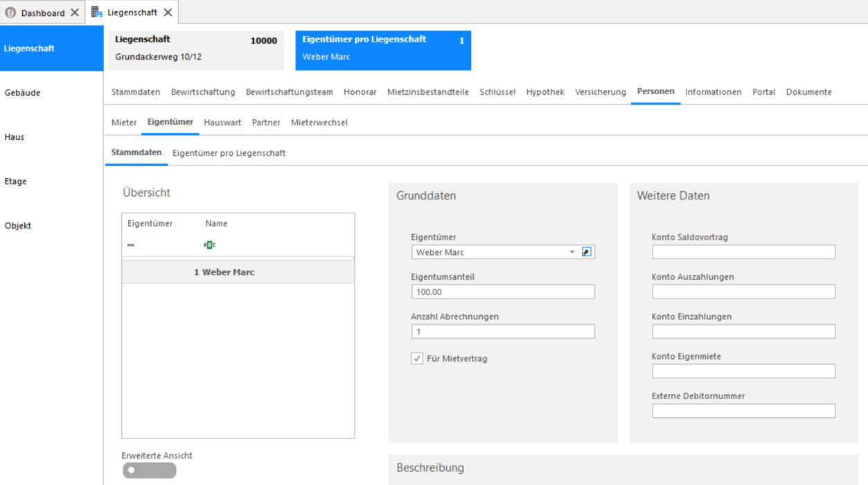The image size is (868, 485).
Task: Open the Personen tab
Action: pos(655,91)
